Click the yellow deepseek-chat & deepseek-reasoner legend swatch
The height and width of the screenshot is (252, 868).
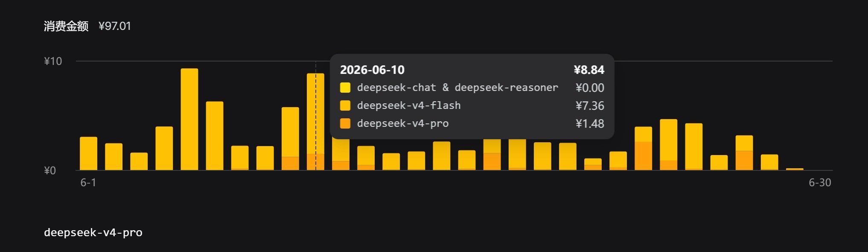click(x=345, y=88)
